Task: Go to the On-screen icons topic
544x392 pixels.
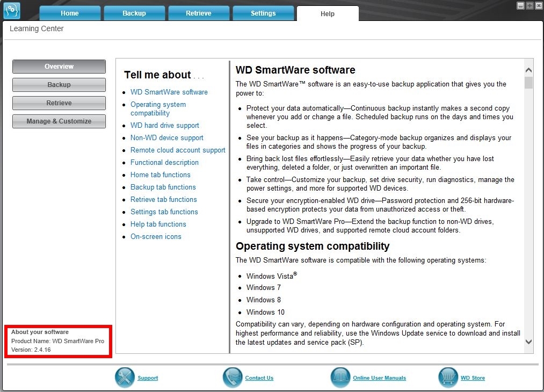Action: point(156,236)
